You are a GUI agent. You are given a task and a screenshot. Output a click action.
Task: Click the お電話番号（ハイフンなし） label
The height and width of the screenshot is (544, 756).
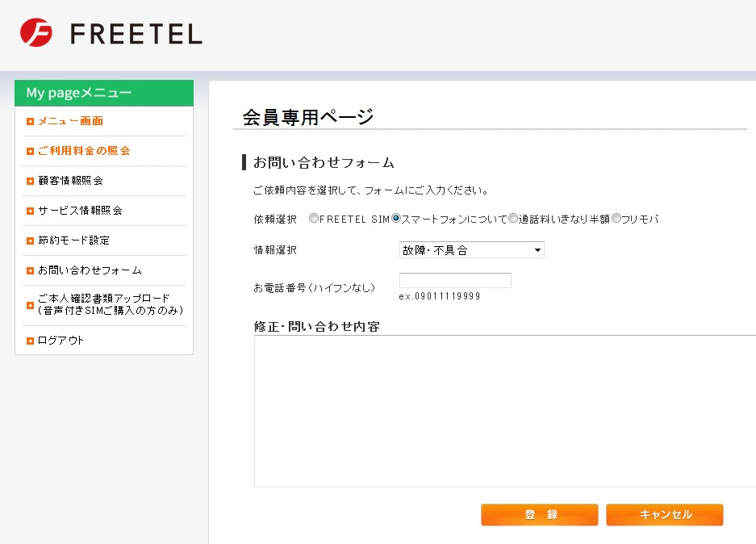315,288
